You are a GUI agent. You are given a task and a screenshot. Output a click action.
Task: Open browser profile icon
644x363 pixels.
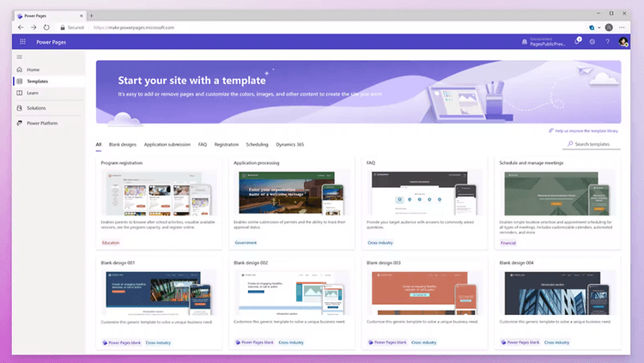click(609, 27)
